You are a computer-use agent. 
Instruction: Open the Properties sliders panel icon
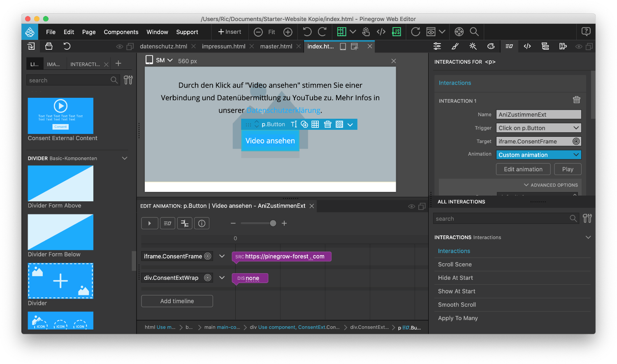pos(437,46)
